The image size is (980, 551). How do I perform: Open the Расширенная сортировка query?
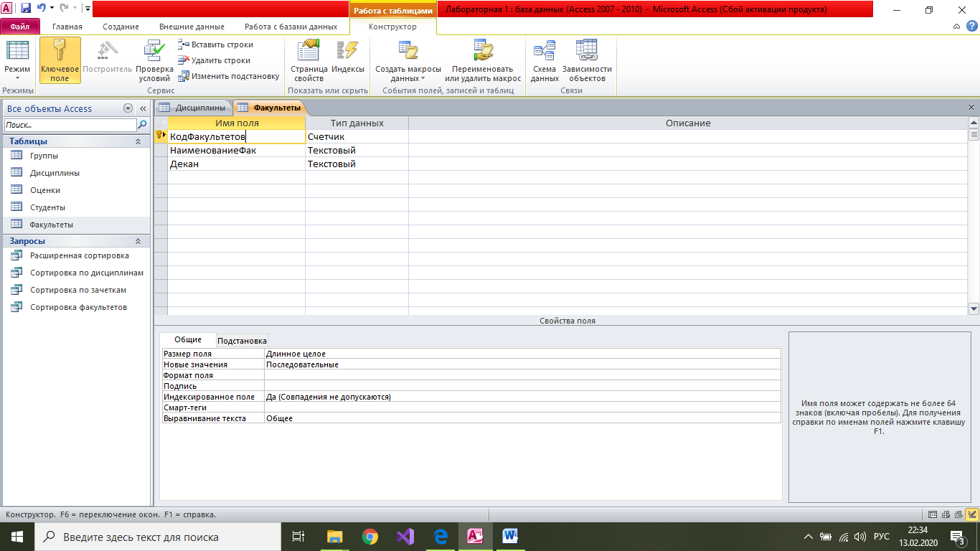pyautogui.click(x=75, y=255)
